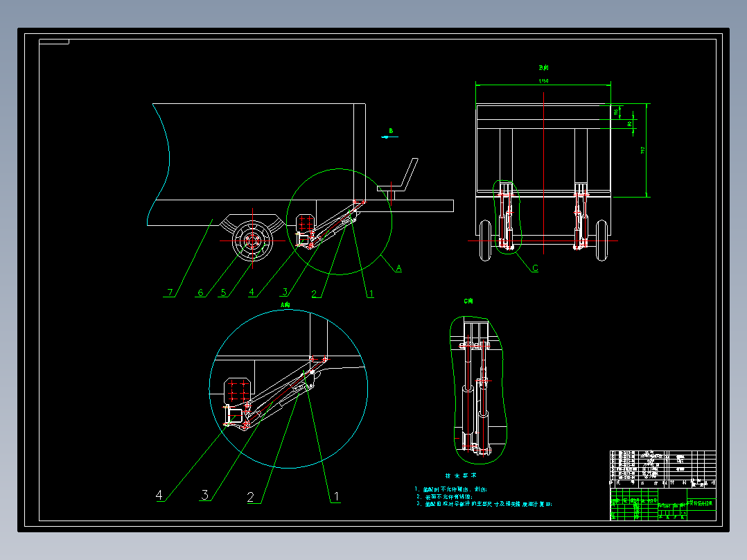Select the 'A向' detail view title
The image size is (747, 560).
click(285, 304)
